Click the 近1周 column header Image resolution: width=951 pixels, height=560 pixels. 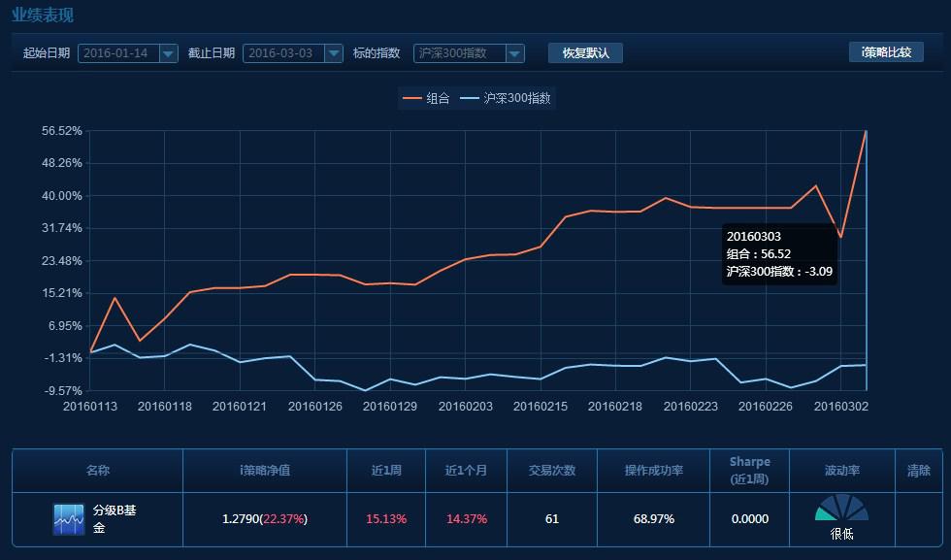pos(386,470)
